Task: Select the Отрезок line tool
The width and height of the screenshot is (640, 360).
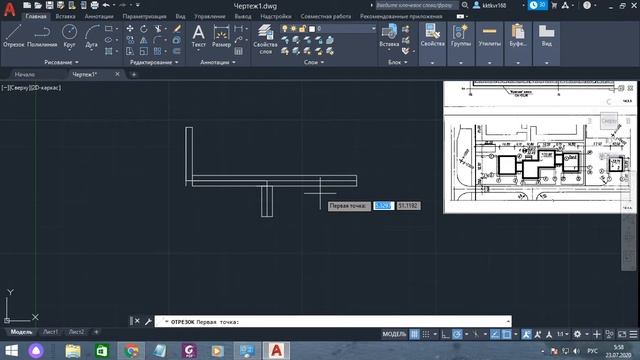Action: tap(13, 36)
